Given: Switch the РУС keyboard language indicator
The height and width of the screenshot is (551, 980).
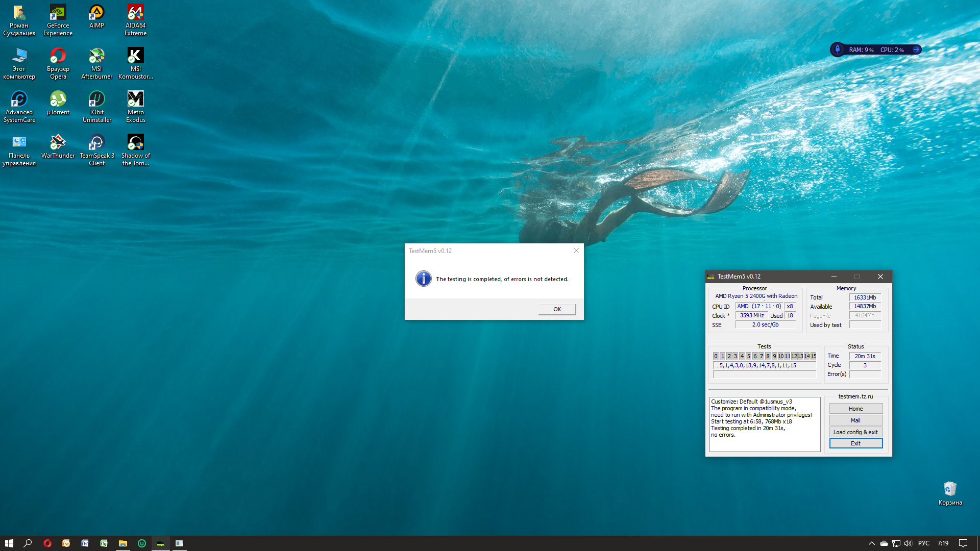Looking at the screenshot, I should 923,543.
